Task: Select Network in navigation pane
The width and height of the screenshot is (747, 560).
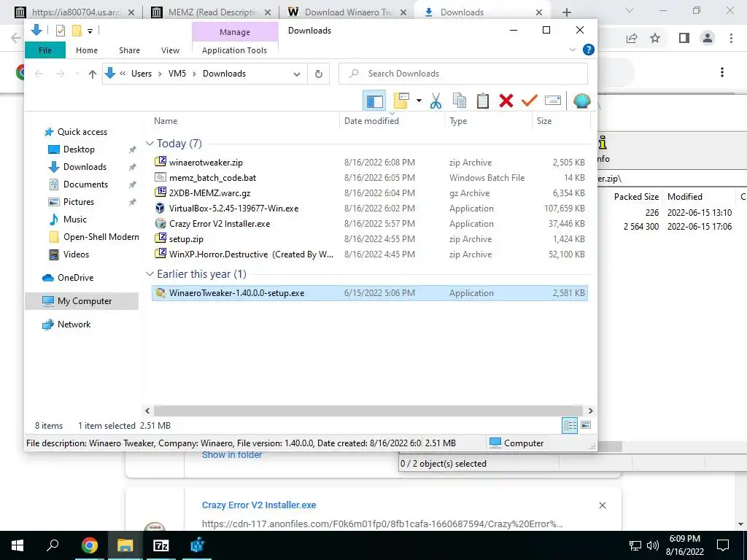Action: click(x=74, y=324)
